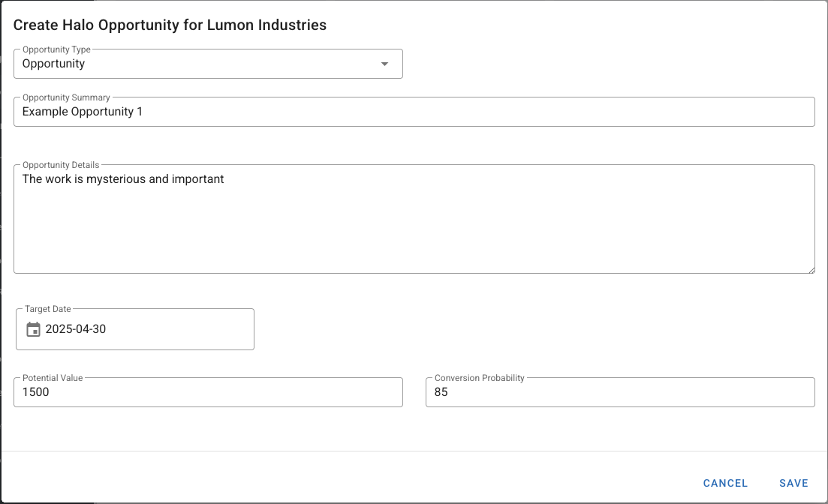
Task: Cancel creating the Halo opportunity
Action: (725, 484)
